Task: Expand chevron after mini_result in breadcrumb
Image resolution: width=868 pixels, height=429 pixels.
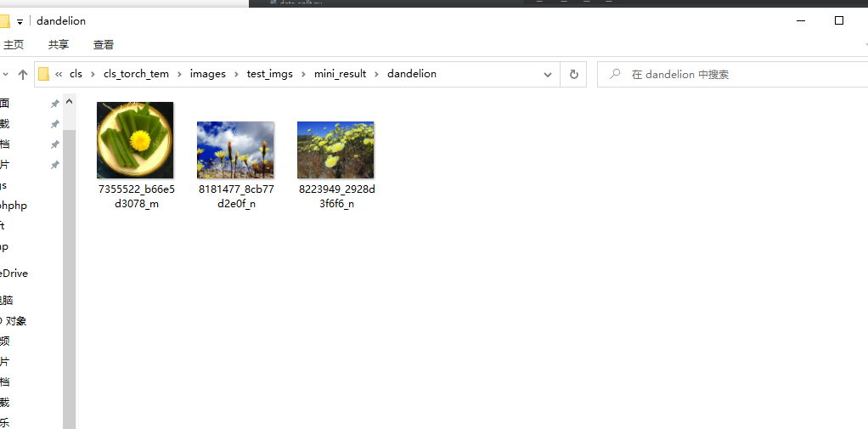Action: (x=376, y=74)
